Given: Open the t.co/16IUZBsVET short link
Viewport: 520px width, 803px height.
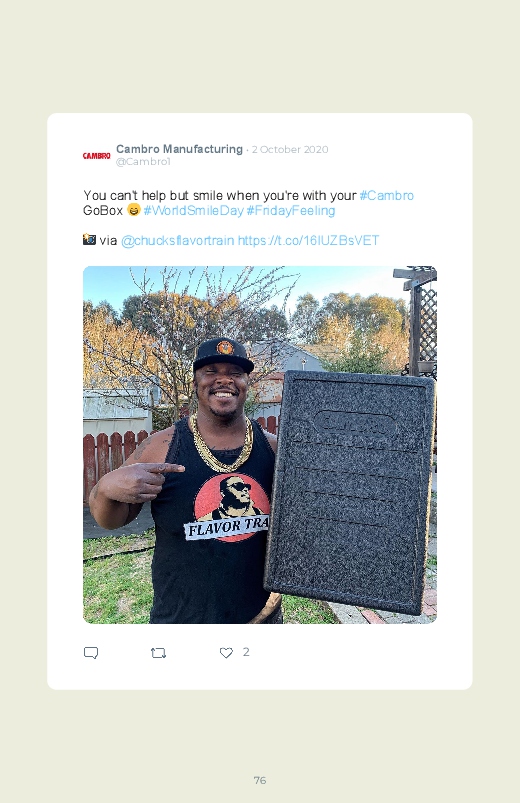Looking at the screenshot, I should [x=308, y=240].
